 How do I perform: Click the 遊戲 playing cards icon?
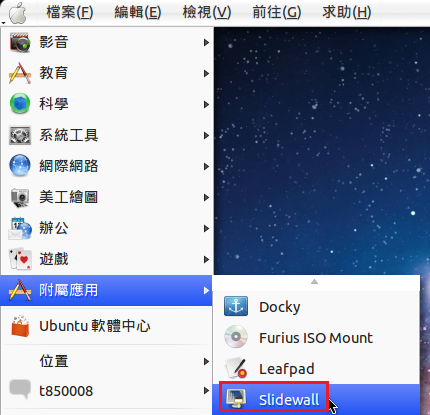[x=20, y=259]
